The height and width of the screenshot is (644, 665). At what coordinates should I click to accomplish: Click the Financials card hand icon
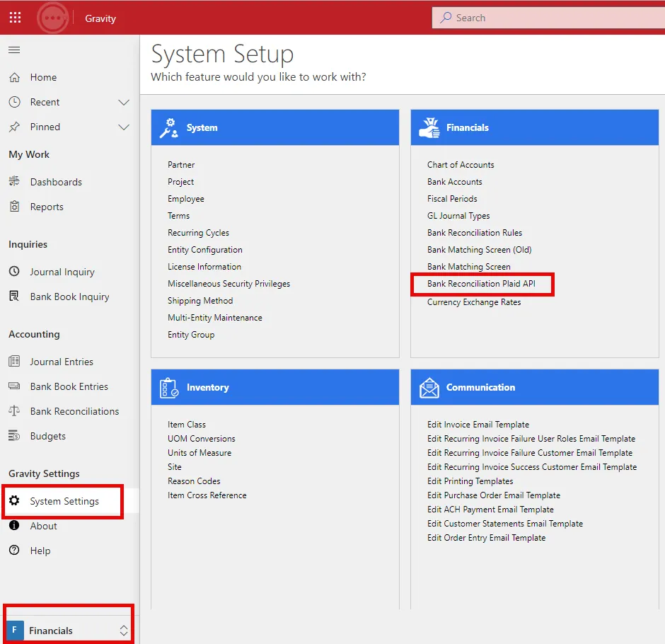429,127
